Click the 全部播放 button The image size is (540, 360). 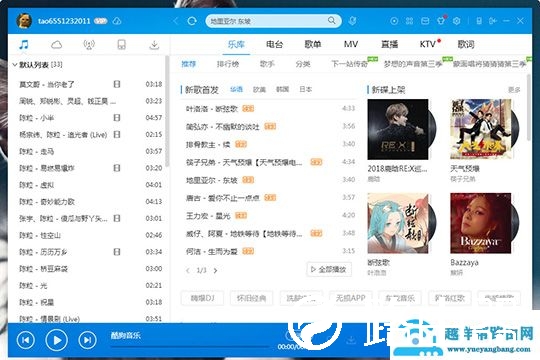point(329,269)
